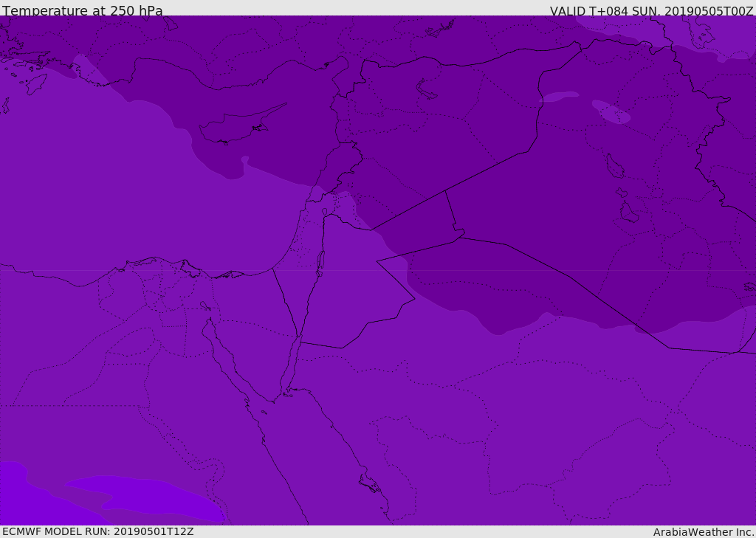The width and height of the screenshot is (756, 538).
Task: Click the lake outline in northern Syria
Action: (427, 89)
